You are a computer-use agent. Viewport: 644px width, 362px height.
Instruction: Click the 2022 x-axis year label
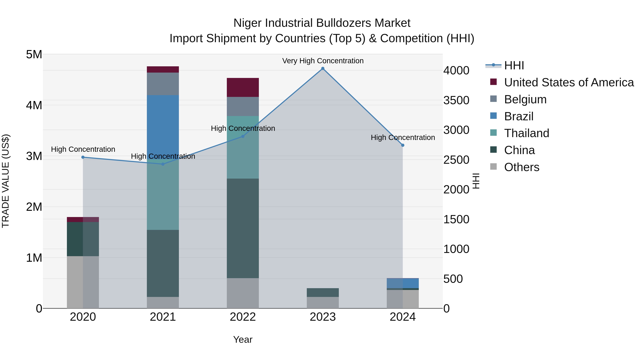(x=243, y=317)
